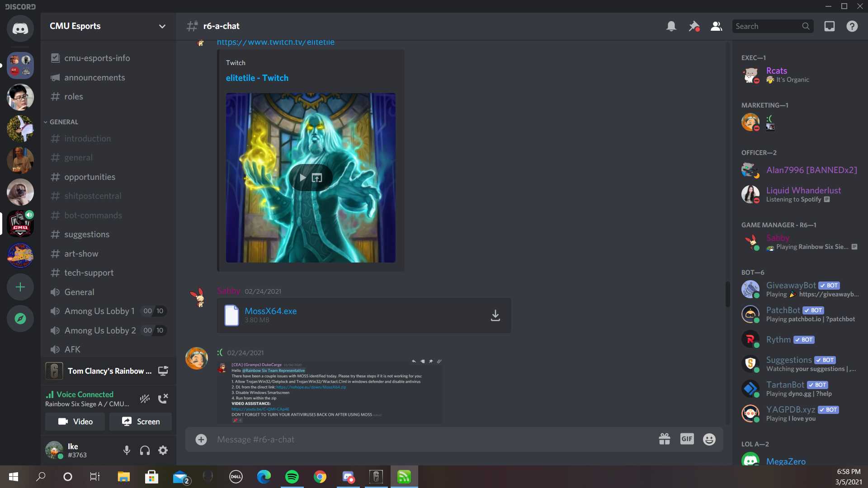Open TartanBot member entry
Viewport: 868px width, 488px height.
pos(800,389)
